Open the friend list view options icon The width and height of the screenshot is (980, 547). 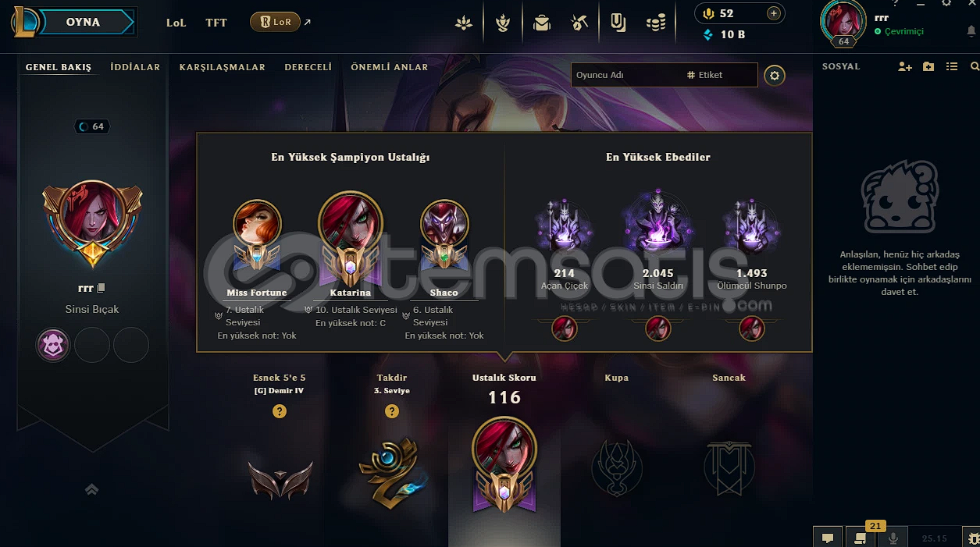(x=952, y=67)
